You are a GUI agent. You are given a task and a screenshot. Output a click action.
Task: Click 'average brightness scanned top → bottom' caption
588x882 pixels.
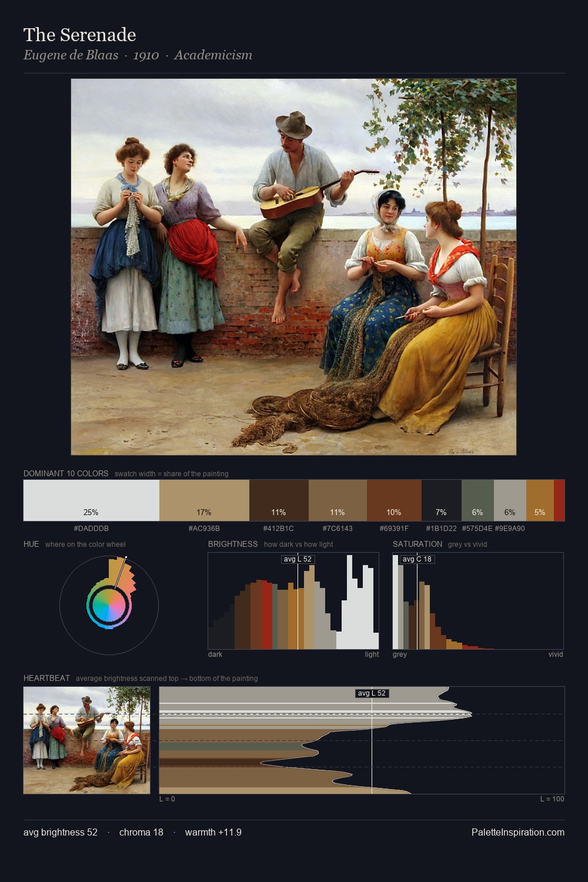tap(166, 679)
